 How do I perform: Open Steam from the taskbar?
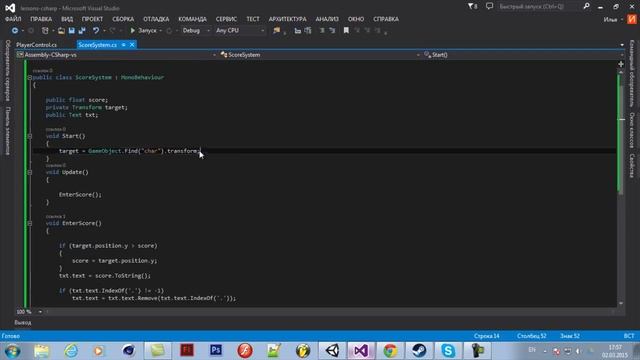(x=419, y=351)
